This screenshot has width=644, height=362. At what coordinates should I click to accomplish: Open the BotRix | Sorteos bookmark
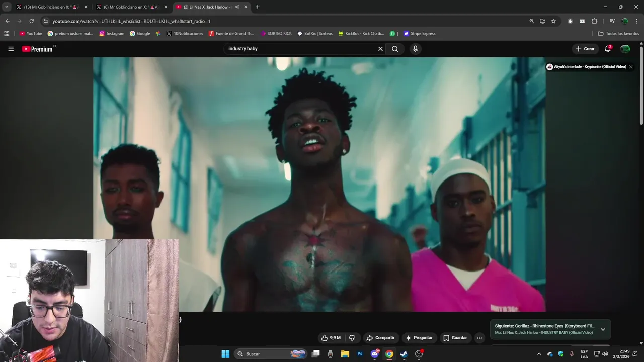pos(315,34)
